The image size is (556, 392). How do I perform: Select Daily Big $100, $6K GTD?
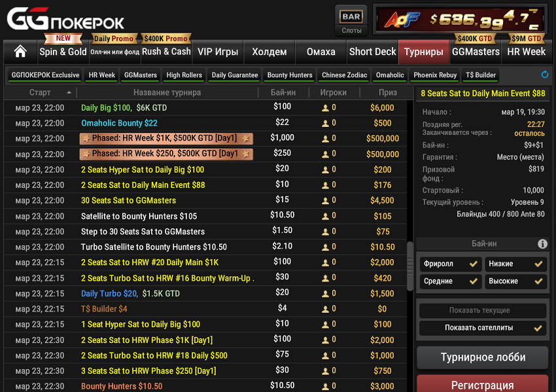tap(205, 108)
